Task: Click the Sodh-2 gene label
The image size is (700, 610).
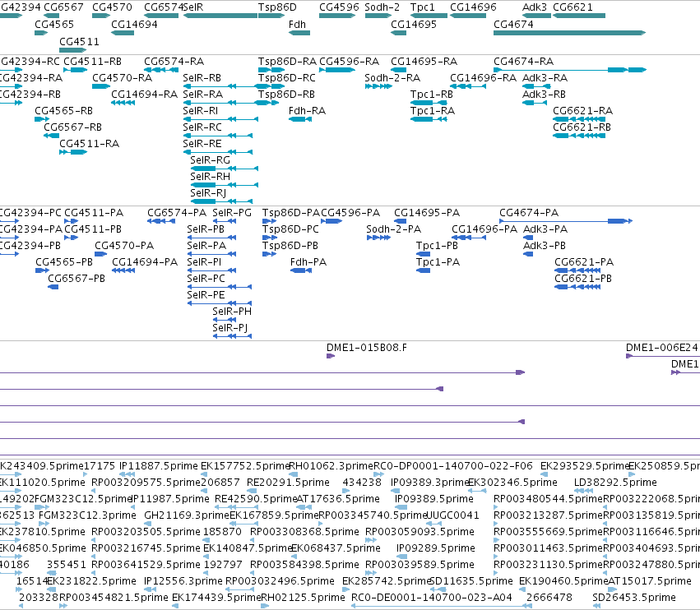Action: 382,7
